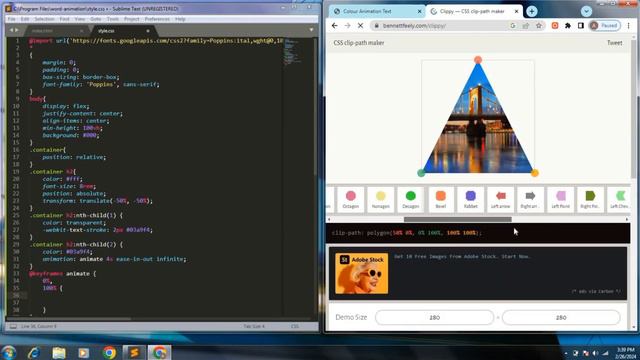Click the Adobe Stock ad image
This screenshot has width=640, height=360.
pyautogui.click(x=362, y=273)
